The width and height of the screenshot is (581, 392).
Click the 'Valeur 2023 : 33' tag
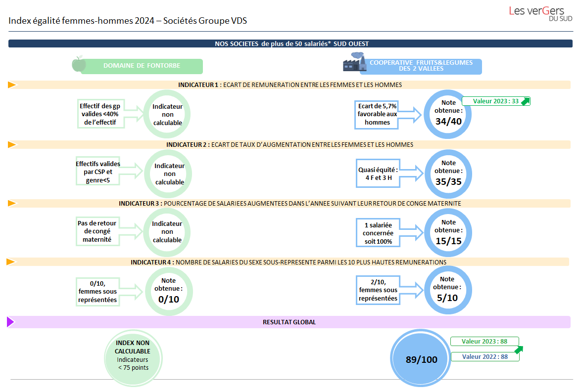496,101
